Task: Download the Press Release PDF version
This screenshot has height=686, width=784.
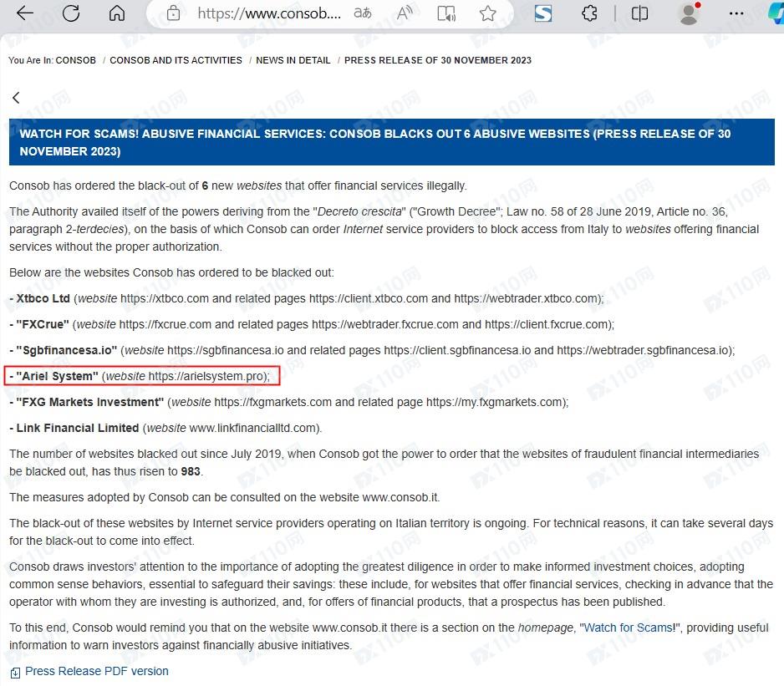Action: click(96, 671)
